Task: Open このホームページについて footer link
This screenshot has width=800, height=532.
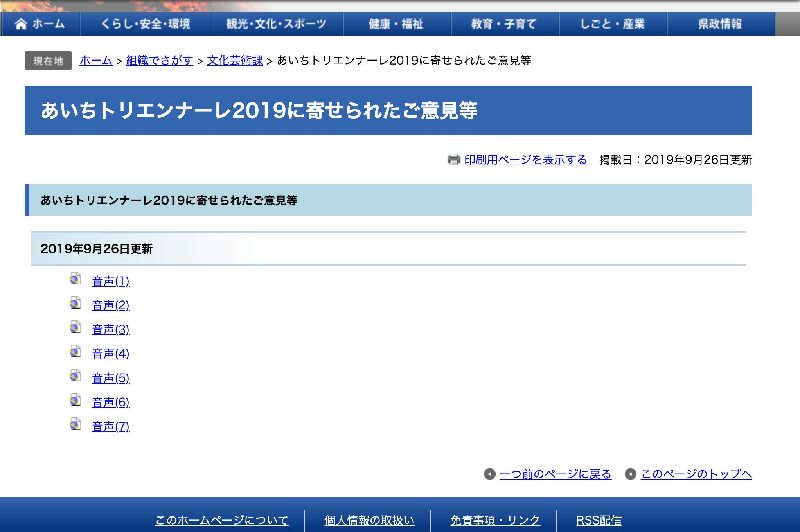Action: tap(222, 520)
